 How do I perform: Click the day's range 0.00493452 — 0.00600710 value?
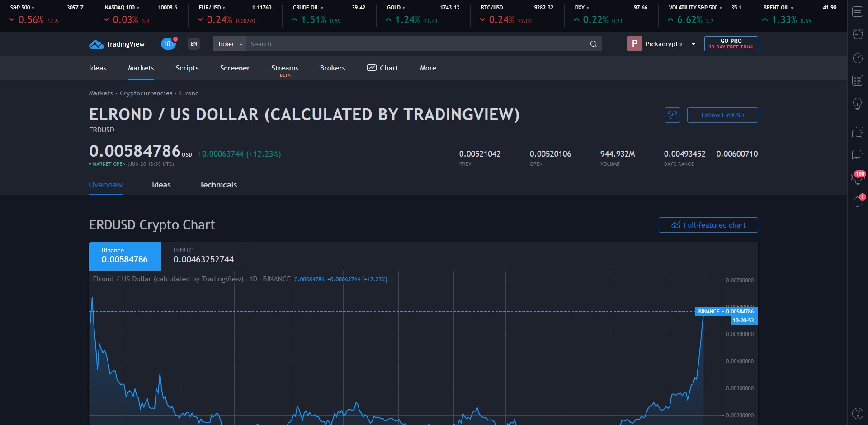[x=711, y=154]
